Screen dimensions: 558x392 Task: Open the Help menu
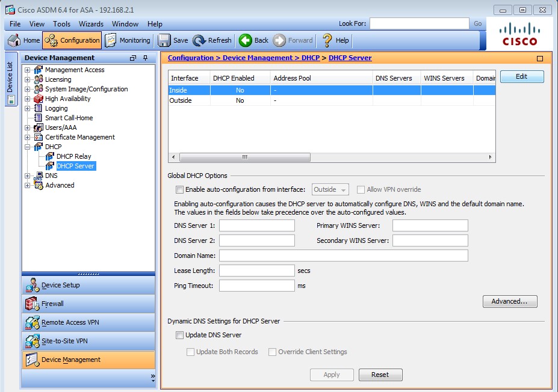coord(155,24)
